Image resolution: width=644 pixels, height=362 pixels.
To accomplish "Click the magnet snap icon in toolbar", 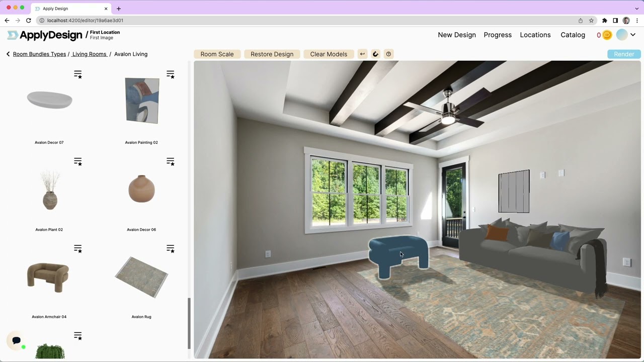I will tap(375, 54).
